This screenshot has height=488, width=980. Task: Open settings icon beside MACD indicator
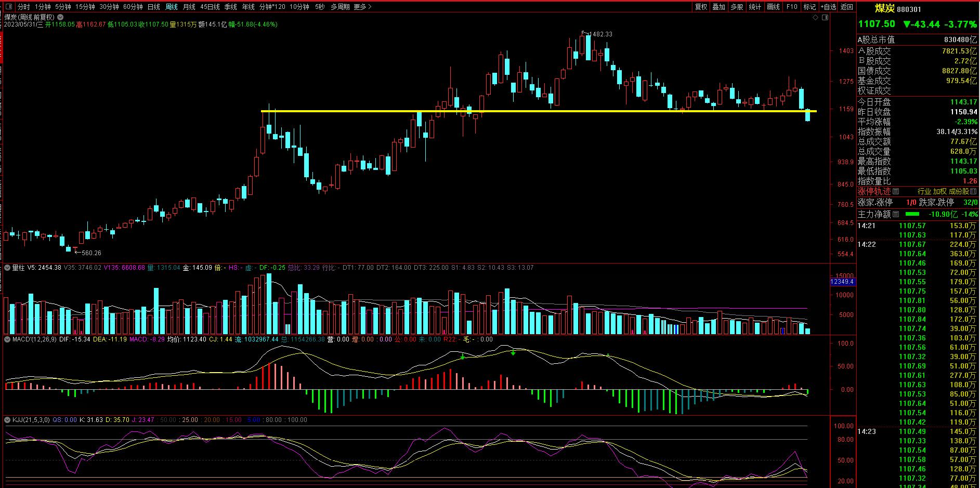(7, 339)
